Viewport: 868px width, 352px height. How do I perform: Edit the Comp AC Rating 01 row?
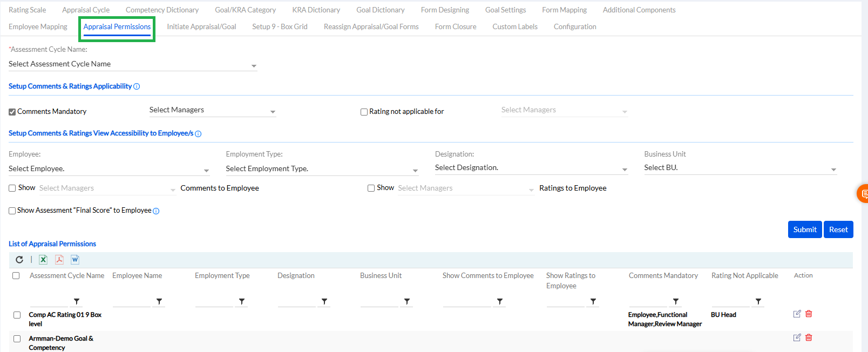[797, 314]
